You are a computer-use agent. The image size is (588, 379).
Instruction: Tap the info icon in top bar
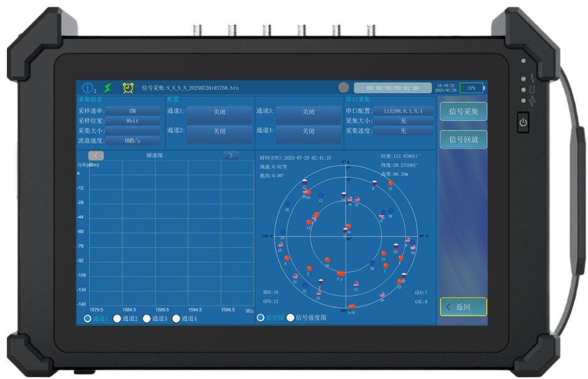click(89, 88)
